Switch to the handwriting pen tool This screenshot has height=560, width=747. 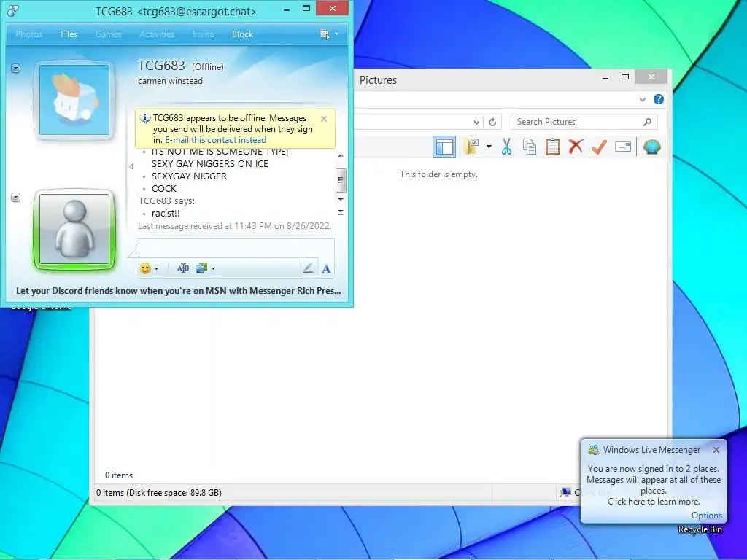[x=309, y=268]
